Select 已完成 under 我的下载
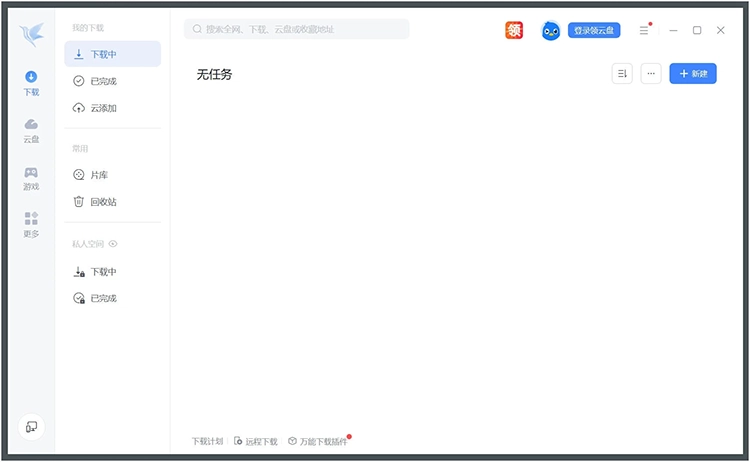The image size is (750, 462). point(103,81)
